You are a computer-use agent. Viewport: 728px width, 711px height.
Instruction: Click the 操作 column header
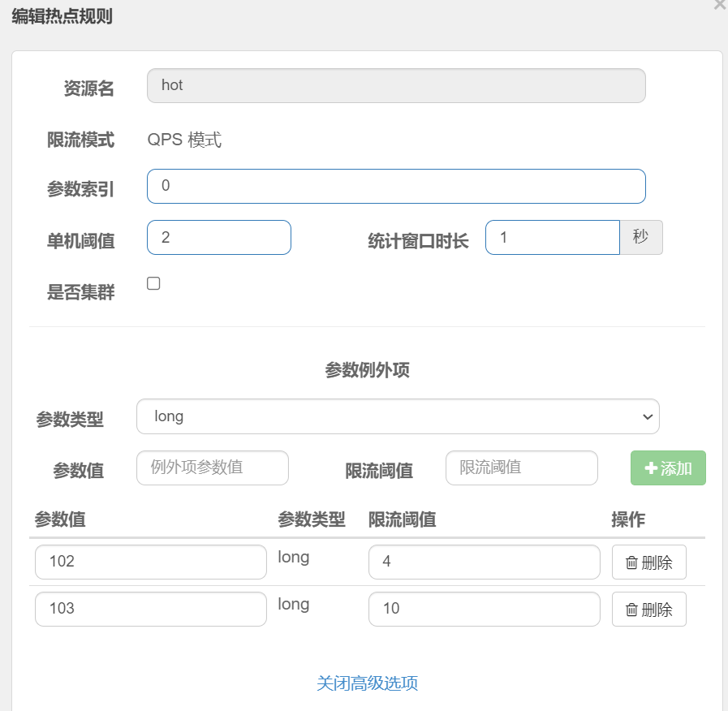pyautogui.click(x=628, y=519)
